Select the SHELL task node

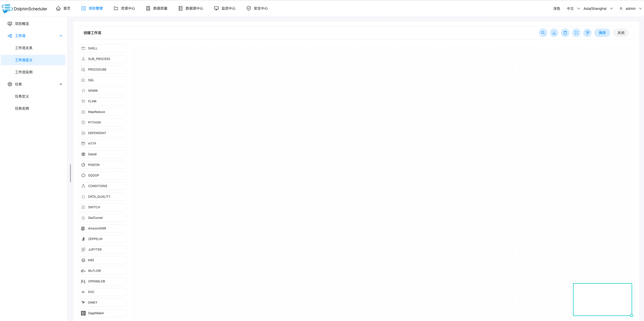click(102, 48)
